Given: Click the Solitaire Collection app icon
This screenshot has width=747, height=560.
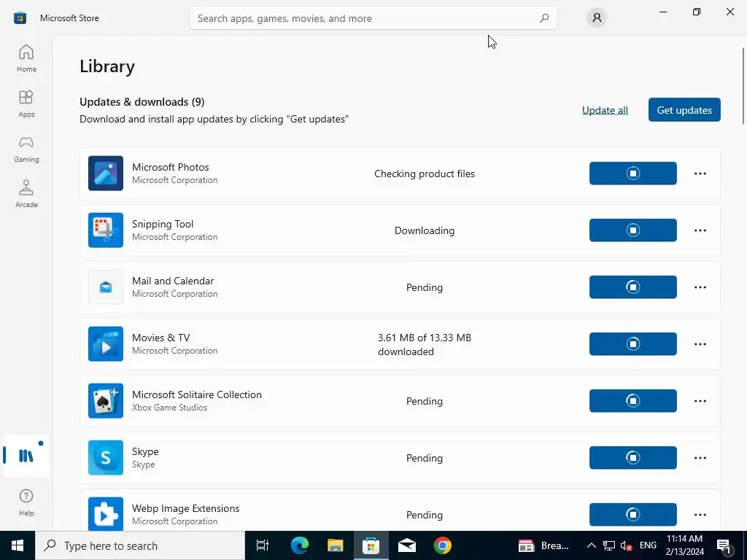Looking at the screenshot, I should (106, 401).
